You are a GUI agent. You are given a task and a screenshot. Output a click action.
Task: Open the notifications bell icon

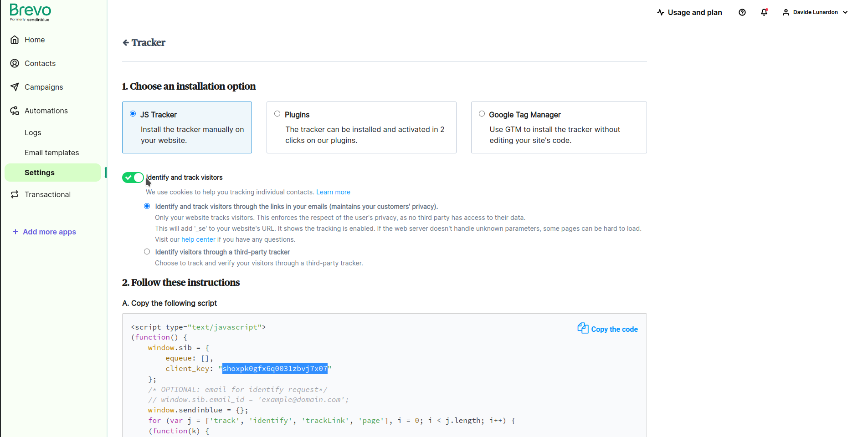coord(764,12)
